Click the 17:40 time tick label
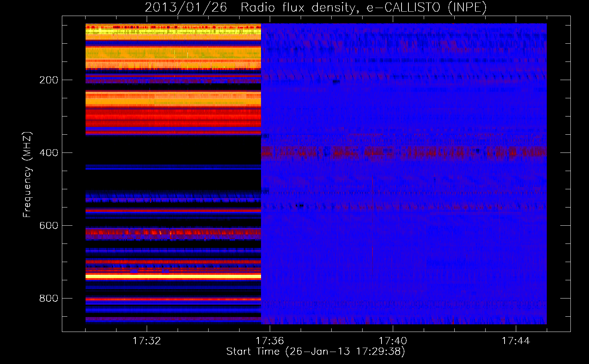 click(x=393, y=341)
